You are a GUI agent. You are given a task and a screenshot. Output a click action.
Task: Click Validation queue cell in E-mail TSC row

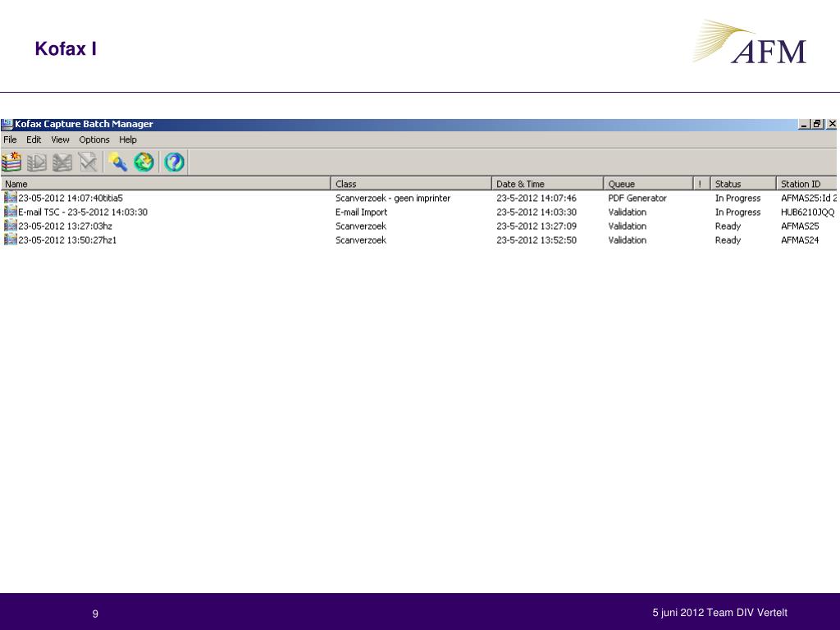[x=628, y=212]
